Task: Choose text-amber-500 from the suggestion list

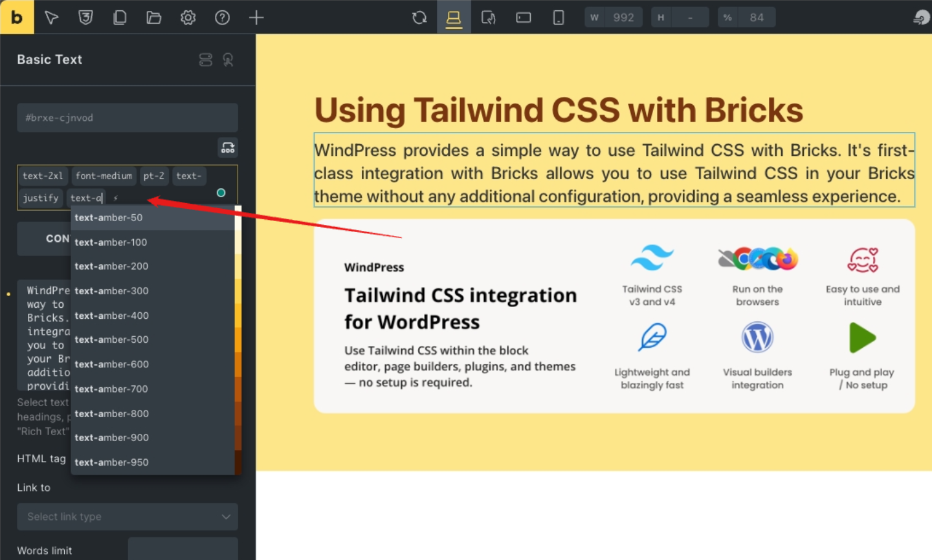Action: coord(111,339)
